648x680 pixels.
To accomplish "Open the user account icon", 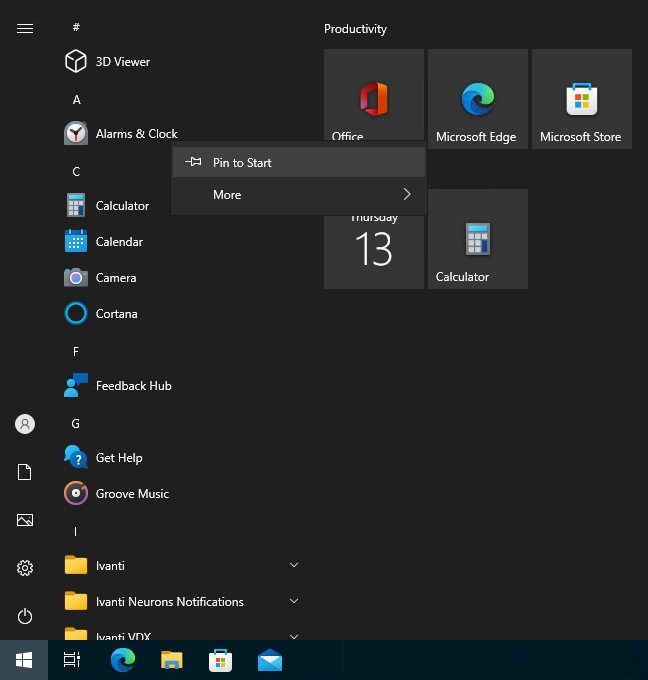I will coord(25,424).
